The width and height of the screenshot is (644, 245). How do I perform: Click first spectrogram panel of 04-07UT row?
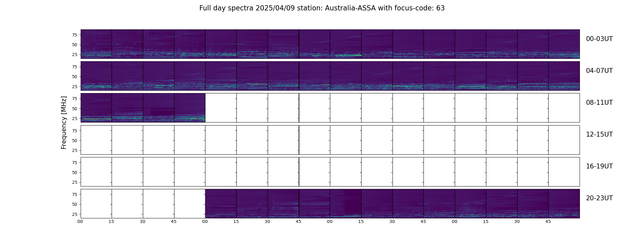click(96, 76)
